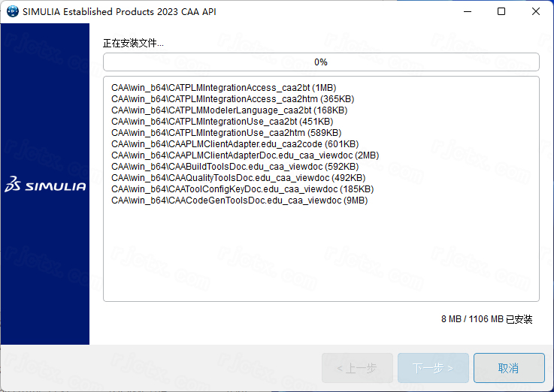The height and width of the screenshot is (392, 554).
Task: Select the CATPLMIntegrationAccess_caa2htm (365KB) entry
Action: tap(232, 99)
